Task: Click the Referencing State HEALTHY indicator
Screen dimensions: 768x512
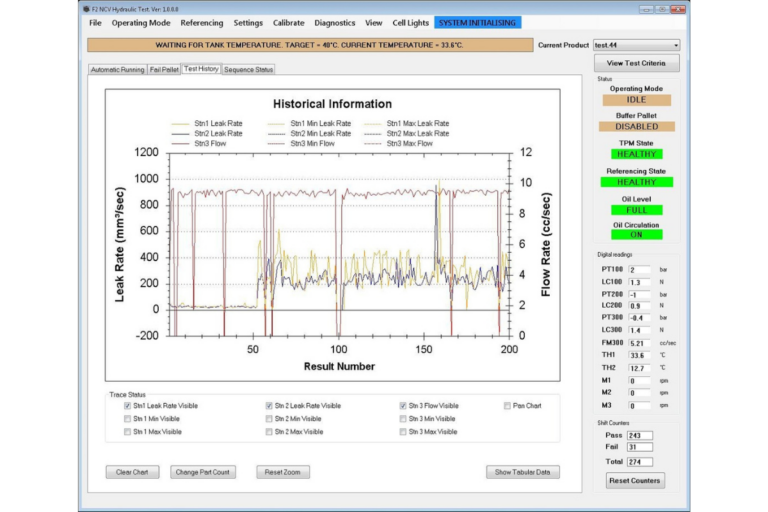Action: tap(636, 182)
